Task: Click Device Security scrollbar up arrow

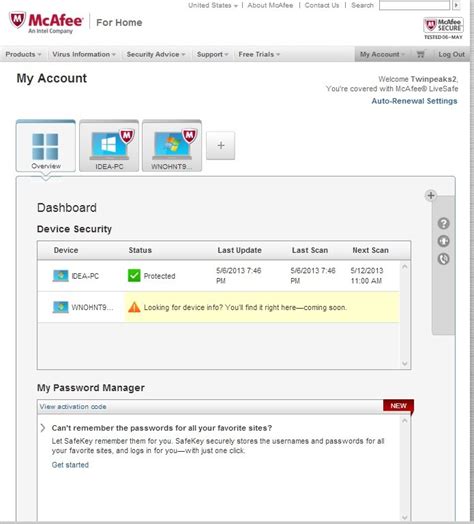Action: pos(404,267)
